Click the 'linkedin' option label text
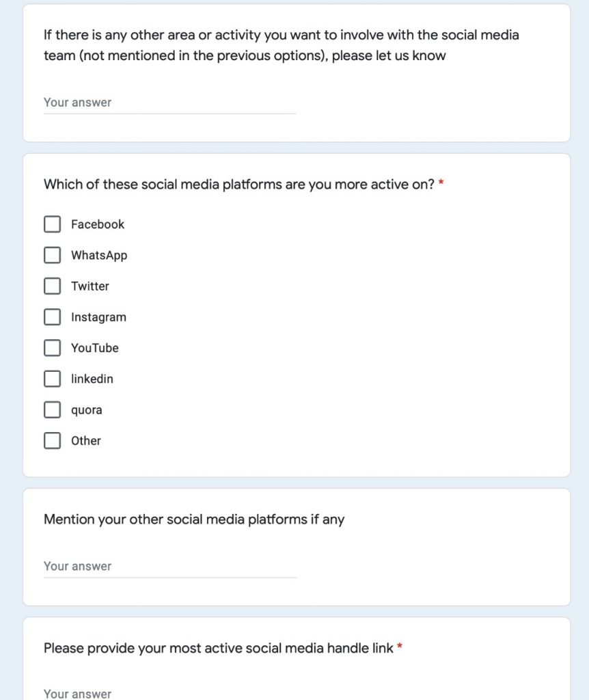Screen dimensions: 589x700 [x=92, y=379]
